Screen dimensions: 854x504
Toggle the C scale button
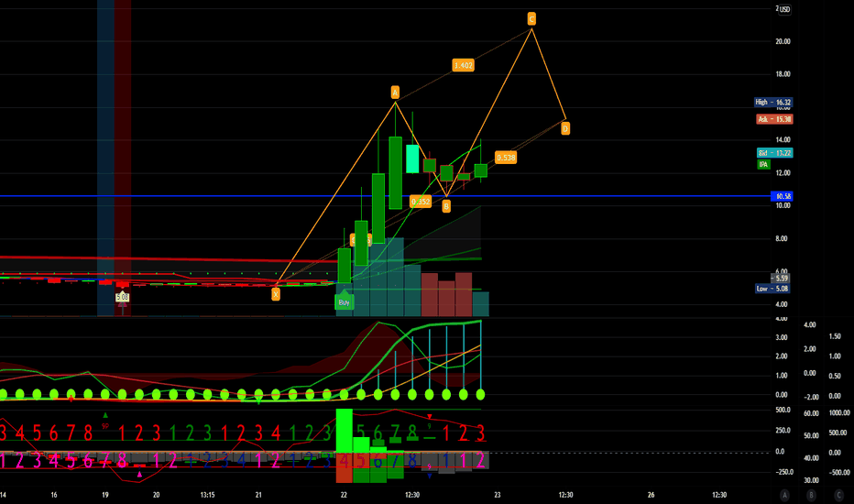point(838,495)
